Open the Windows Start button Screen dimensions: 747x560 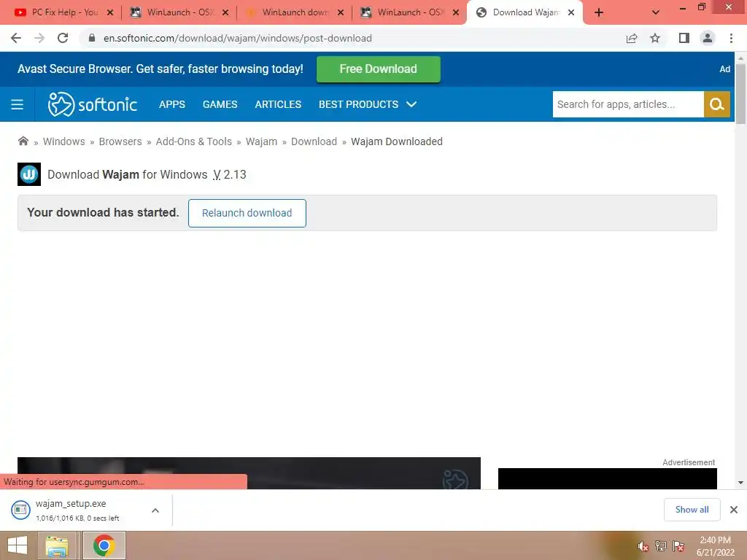point(18,545)
